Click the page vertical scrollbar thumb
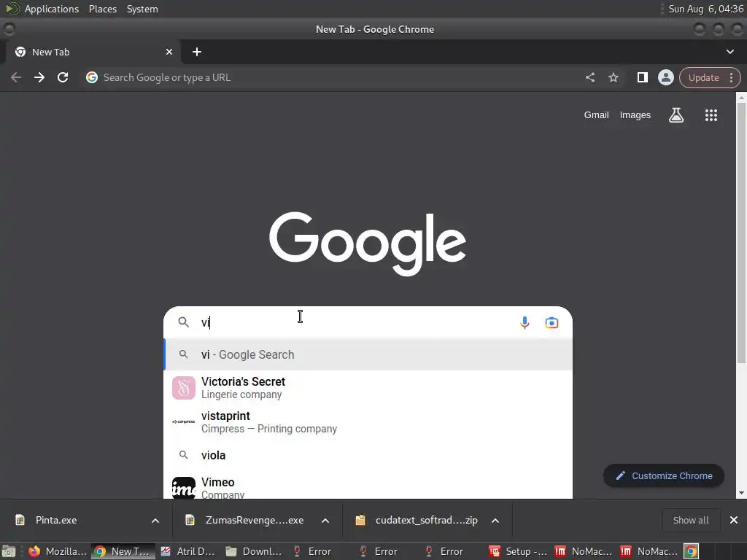Viewport: 747px width, 560px height. point(741,233)
